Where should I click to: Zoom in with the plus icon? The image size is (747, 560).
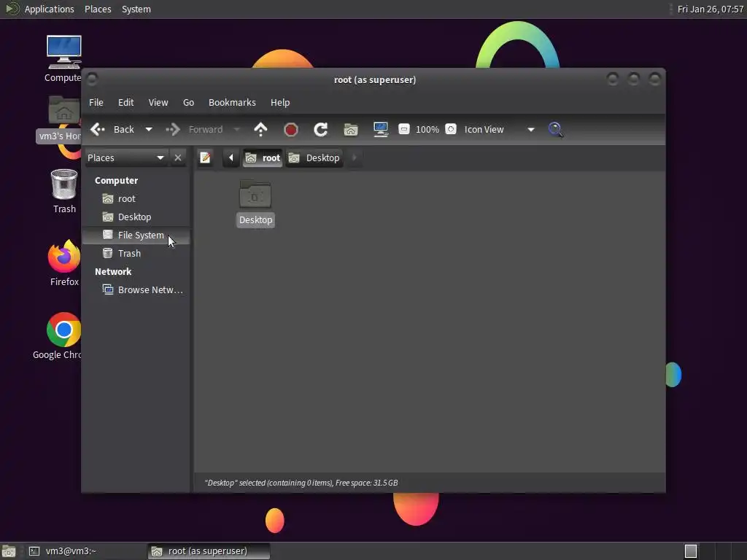(451, 129)
